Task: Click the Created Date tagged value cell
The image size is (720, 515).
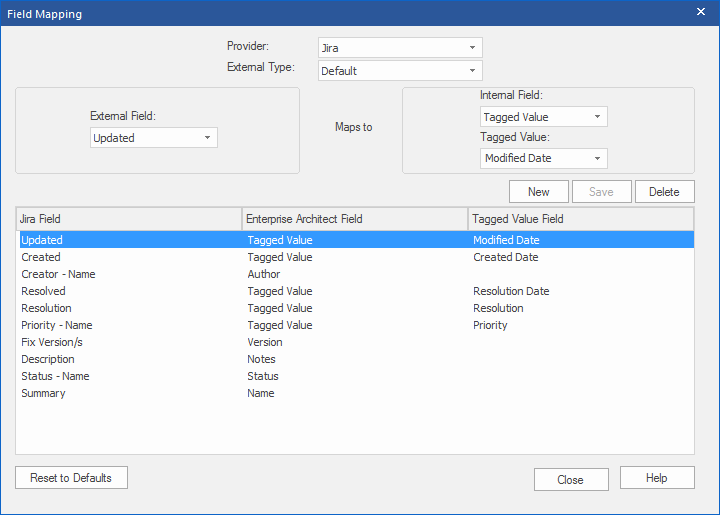Action: click(506, 257)
